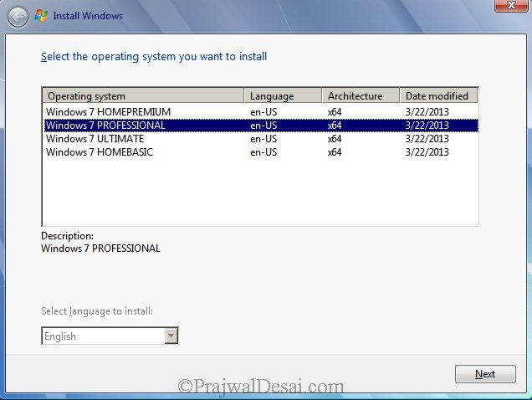Click en-US in the PROFESSIONAL row
The image size is (532, 400).
pyautogui.click(x=263, y=126)
